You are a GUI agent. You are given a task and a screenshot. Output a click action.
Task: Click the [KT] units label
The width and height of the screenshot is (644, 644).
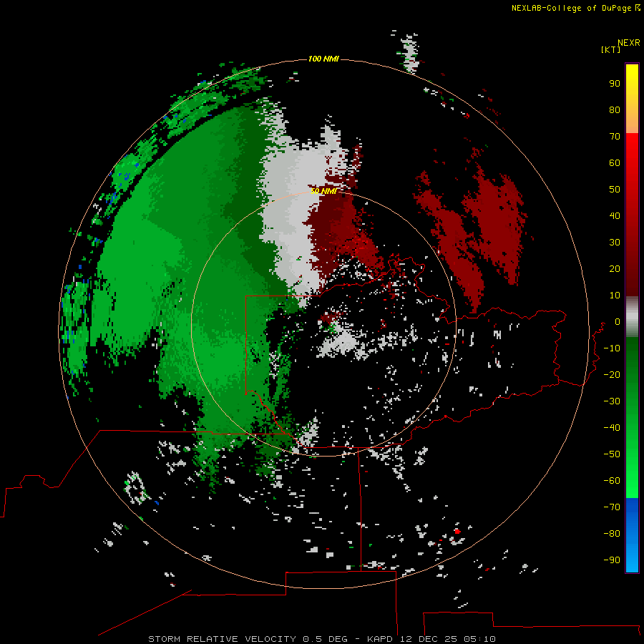click(610, 49)
